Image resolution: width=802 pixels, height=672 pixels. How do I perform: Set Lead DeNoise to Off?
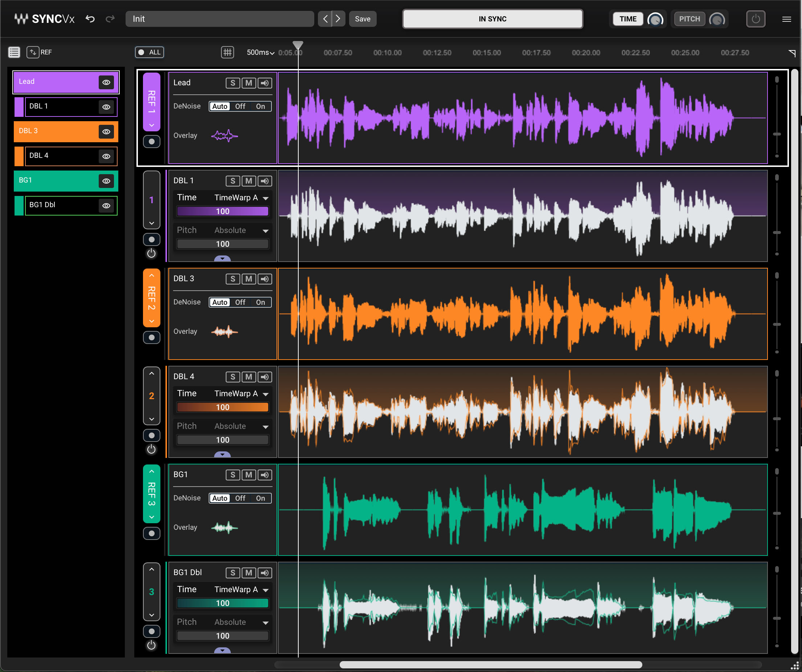[x=240, y=106]
